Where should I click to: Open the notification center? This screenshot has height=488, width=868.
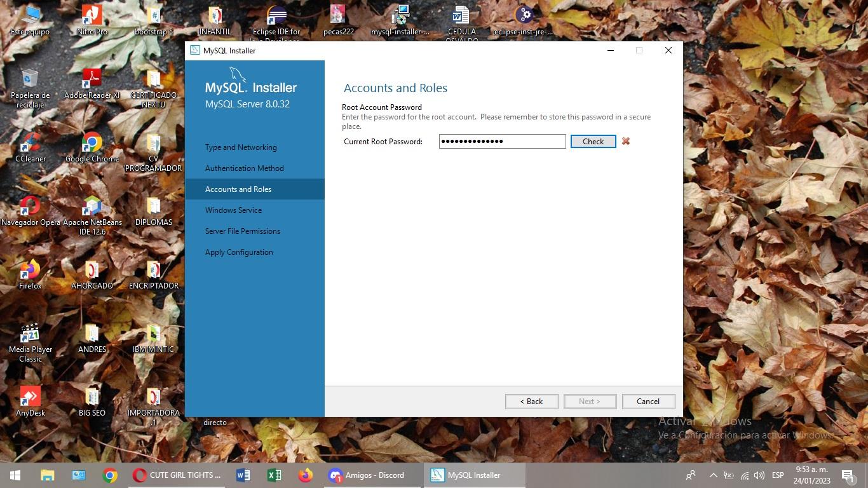click(848, 475)
